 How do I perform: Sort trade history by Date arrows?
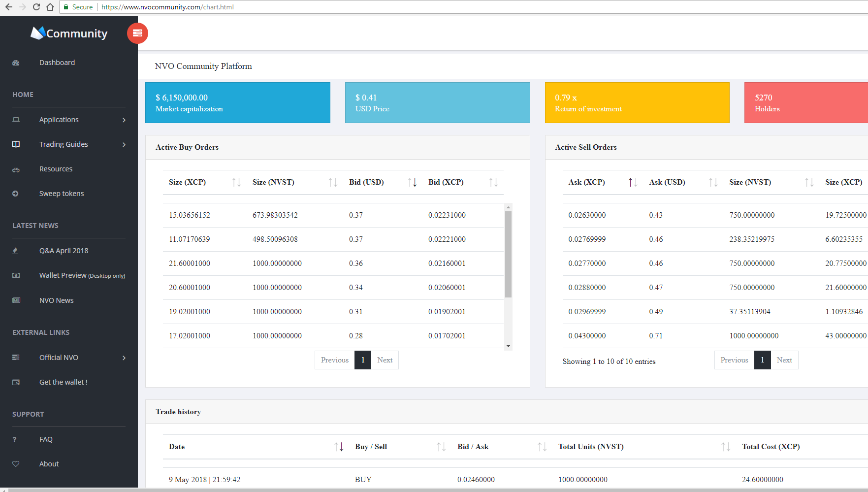click(339, 447)
